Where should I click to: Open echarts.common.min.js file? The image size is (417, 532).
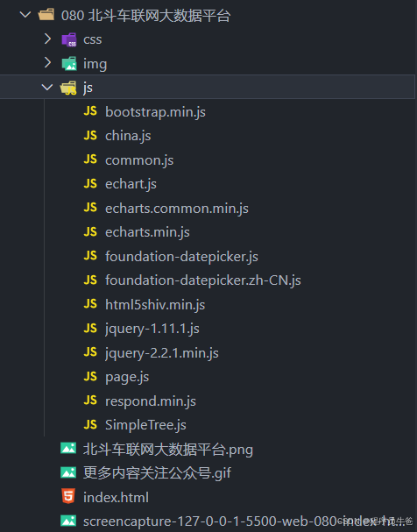[x=177, y=209]
